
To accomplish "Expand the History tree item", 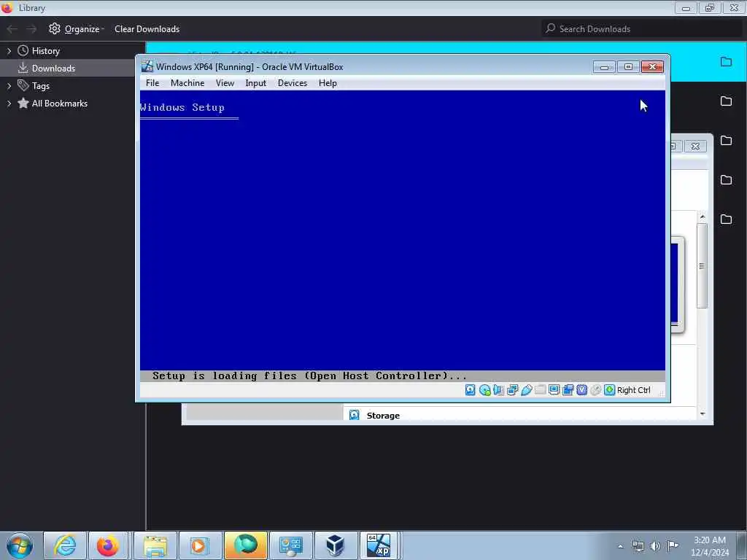I will pos(9,50).
